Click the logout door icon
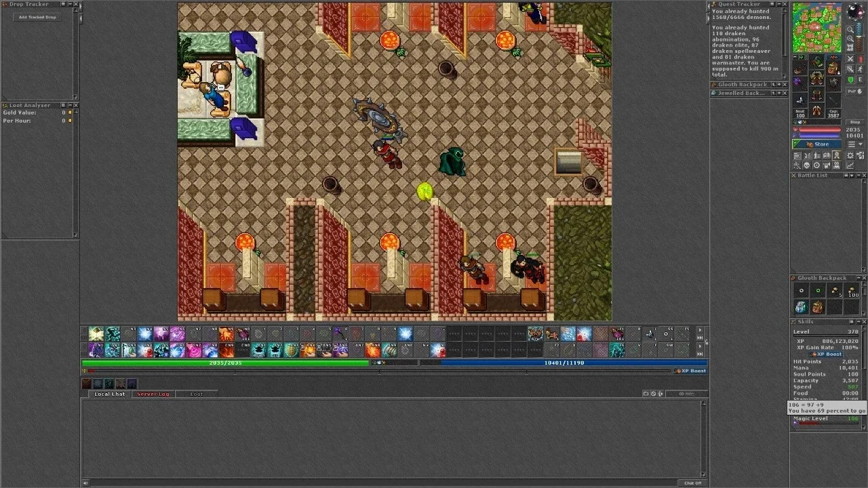The image size is (868, 488). 861,156
